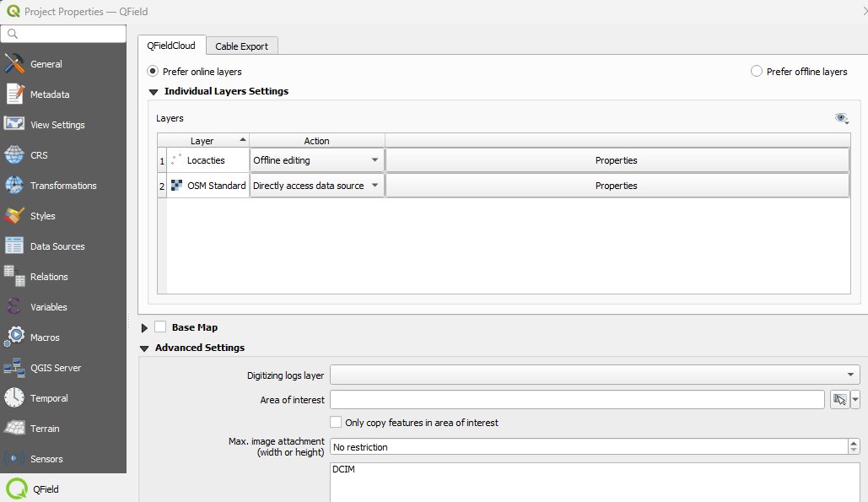Viewport: 868px width, 502px height.
Task: Open the Macros gear icon
Action: point(14,337)
